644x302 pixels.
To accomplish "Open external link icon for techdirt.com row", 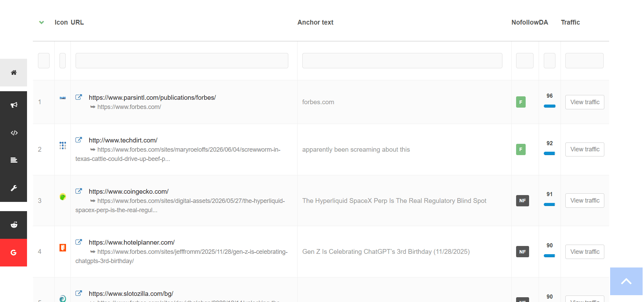I will [x=79, y=140].
